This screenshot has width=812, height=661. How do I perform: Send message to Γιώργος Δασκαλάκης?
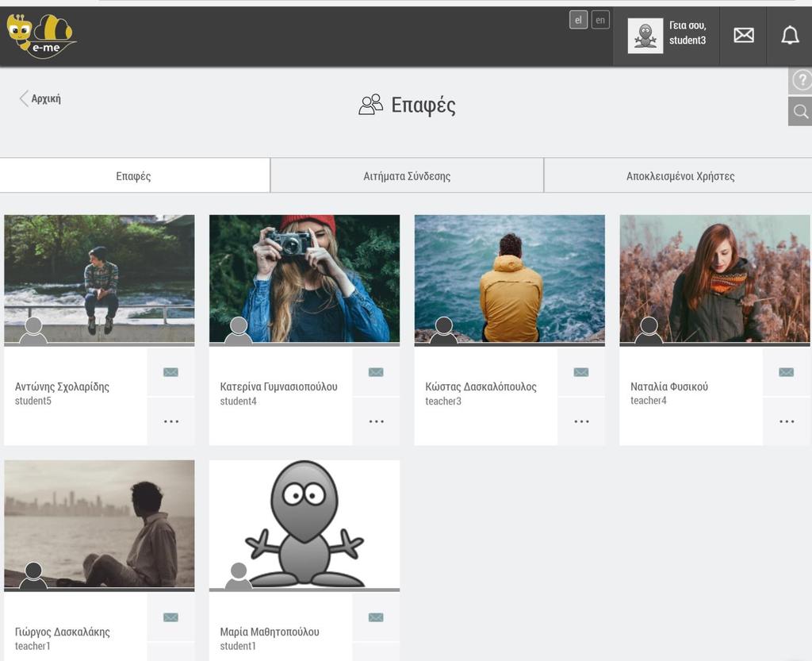pyautogui.click(x=171, y=617)
